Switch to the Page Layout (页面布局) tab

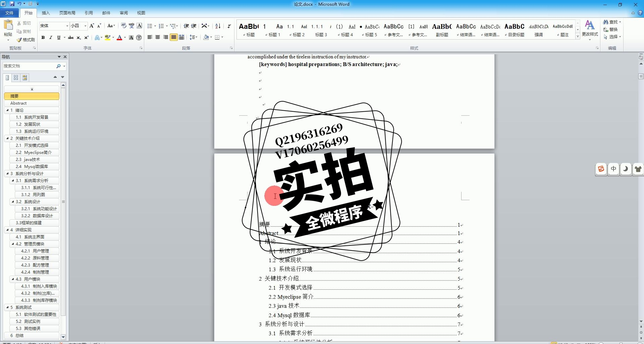(x=67, y=13)
